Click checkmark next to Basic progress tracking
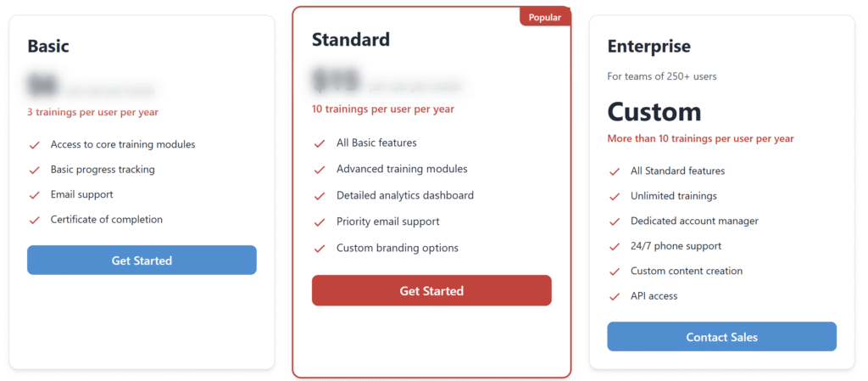868x381 pixels. pyautogui.click(x=35, y=170)
